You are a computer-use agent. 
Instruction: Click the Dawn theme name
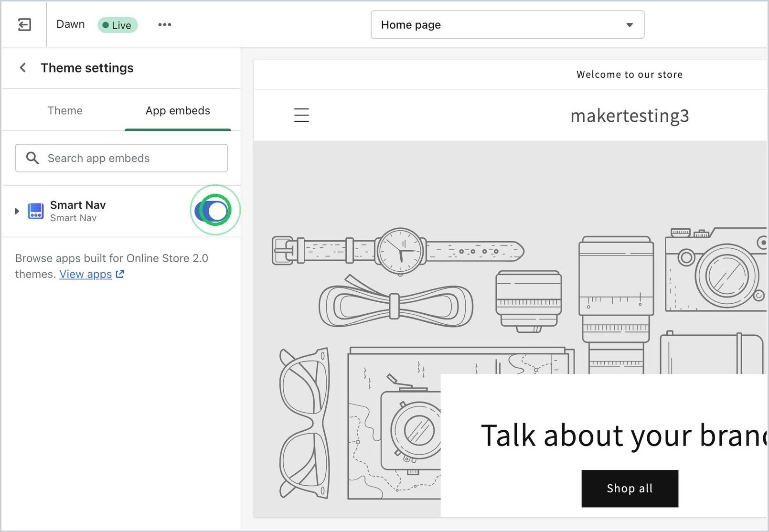pyautogui.click(x=70, y=24)
